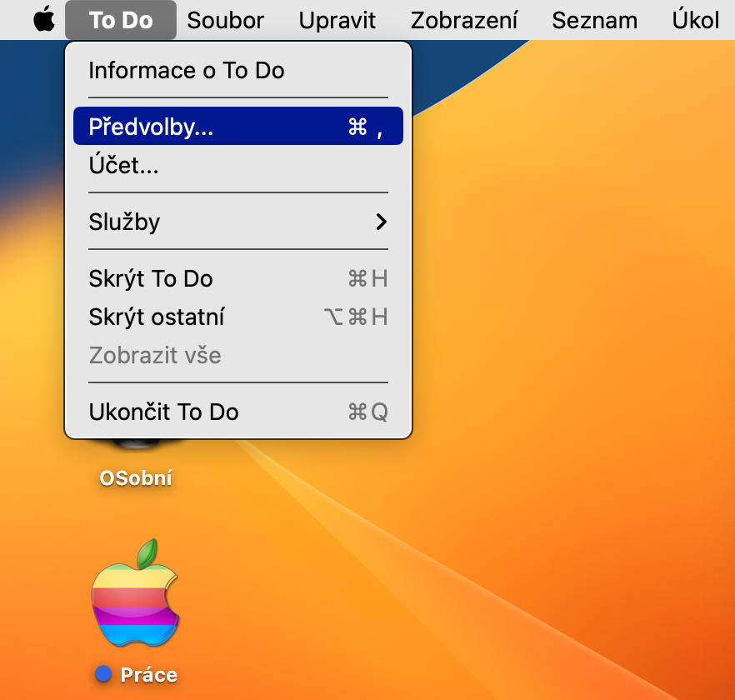Select the Práce desktop item label

pos(148,675)
